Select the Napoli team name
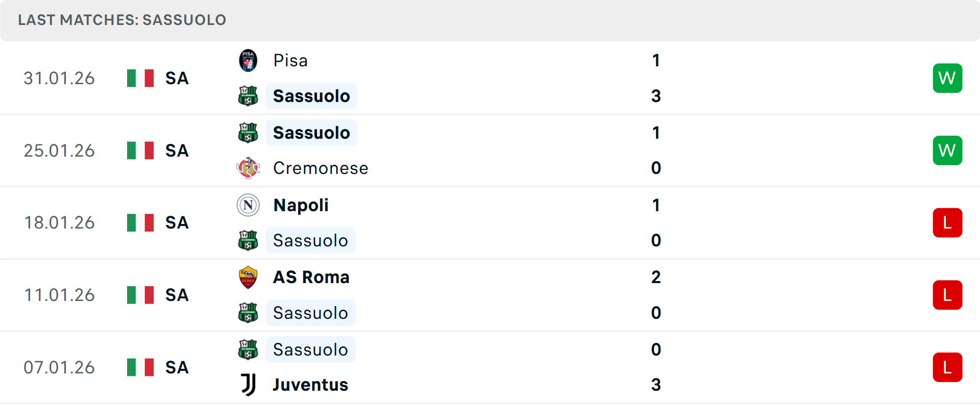The image size is (980, 404). 301,205
